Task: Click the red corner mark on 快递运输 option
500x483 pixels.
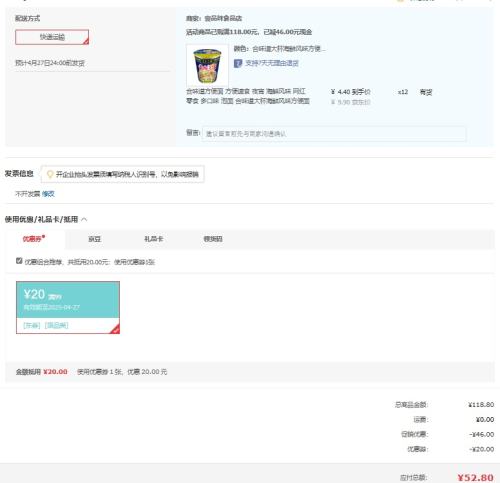Action: 86,41
